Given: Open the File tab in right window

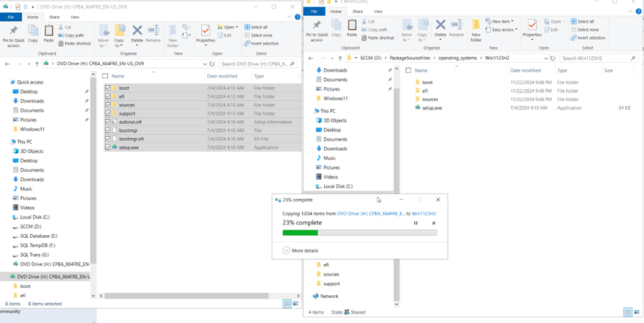Looking at the screenshot, I should [x=314, y=11].
